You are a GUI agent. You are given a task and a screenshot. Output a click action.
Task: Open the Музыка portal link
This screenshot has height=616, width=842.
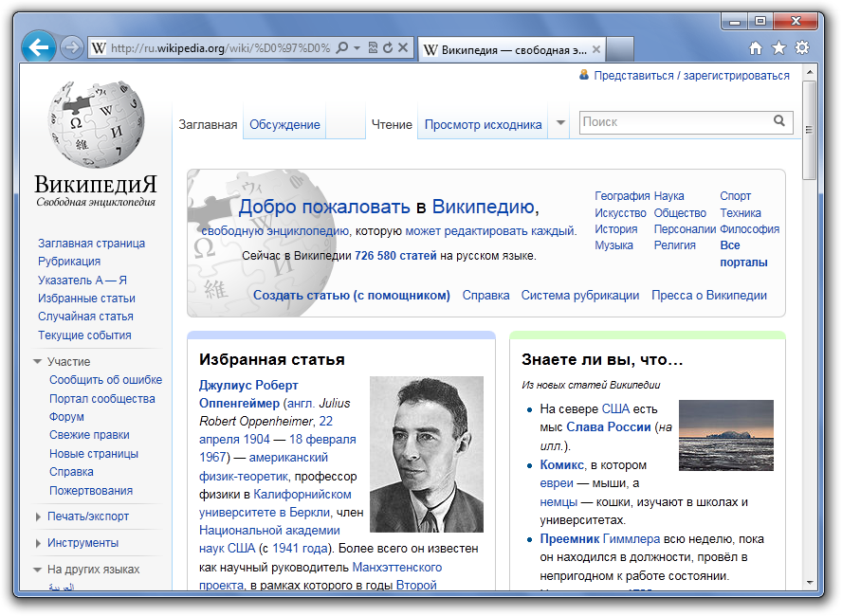pyautogui.click(x=613, y=245)
